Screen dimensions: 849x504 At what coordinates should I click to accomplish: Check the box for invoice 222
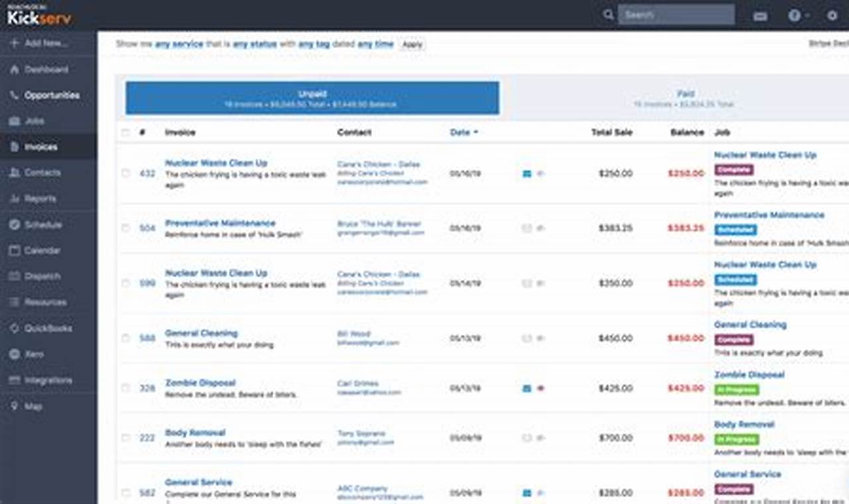point(125,438)
